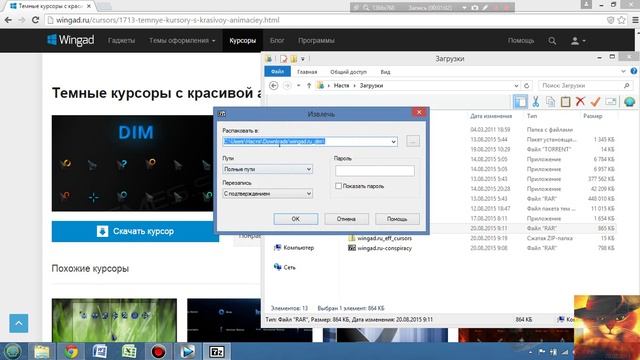Image resolution: width=640 pixels, height=360 pixels.
Task: Open Excel from the taskbar
Action: coord(129,351)
